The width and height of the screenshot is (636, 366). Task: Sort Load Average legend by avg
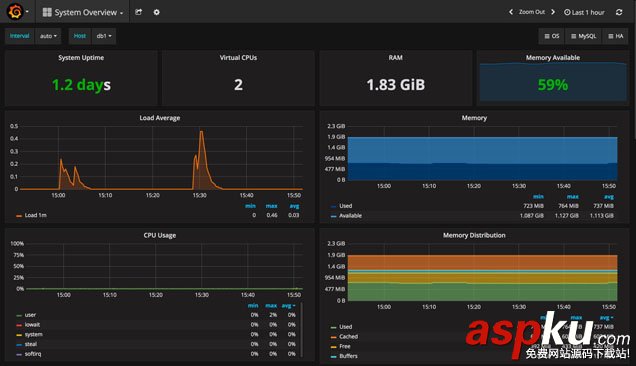point(294,206)
